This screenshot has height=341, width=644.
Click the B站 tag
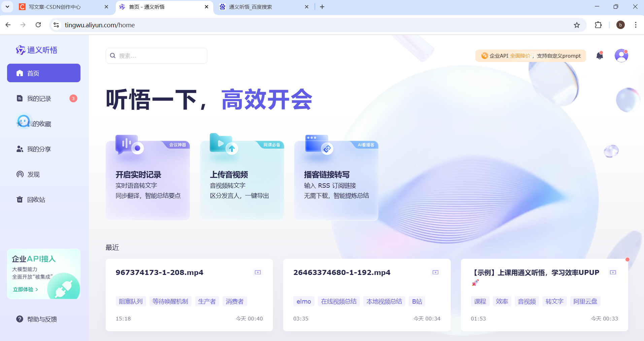tap(417, 301)
